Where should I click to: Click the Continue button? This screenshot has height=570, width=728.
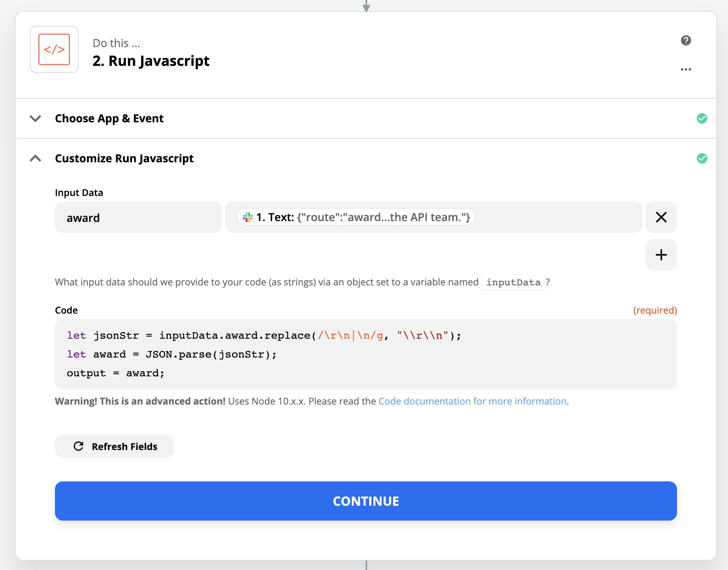tap(366, 501)
